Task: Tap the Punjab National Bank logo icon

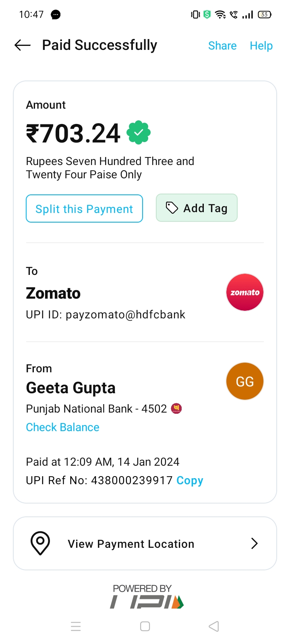Action: [176, 409]
